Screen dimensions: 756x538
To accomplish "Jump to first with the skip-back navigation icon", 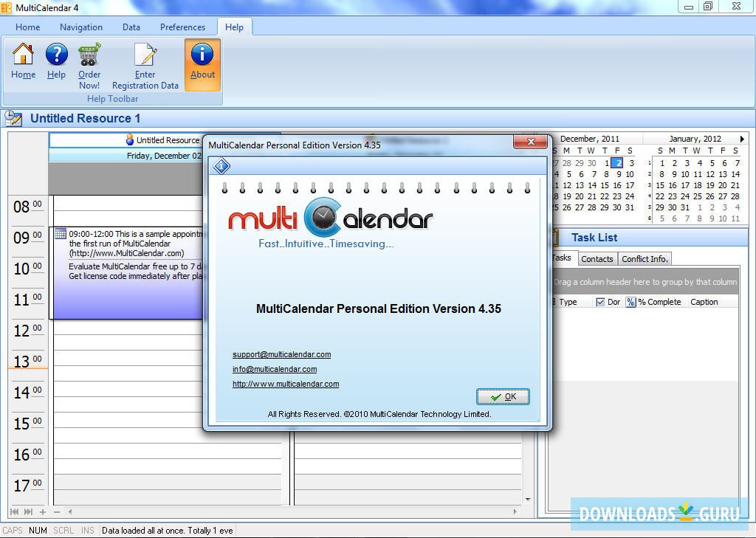I will (15, 511).
